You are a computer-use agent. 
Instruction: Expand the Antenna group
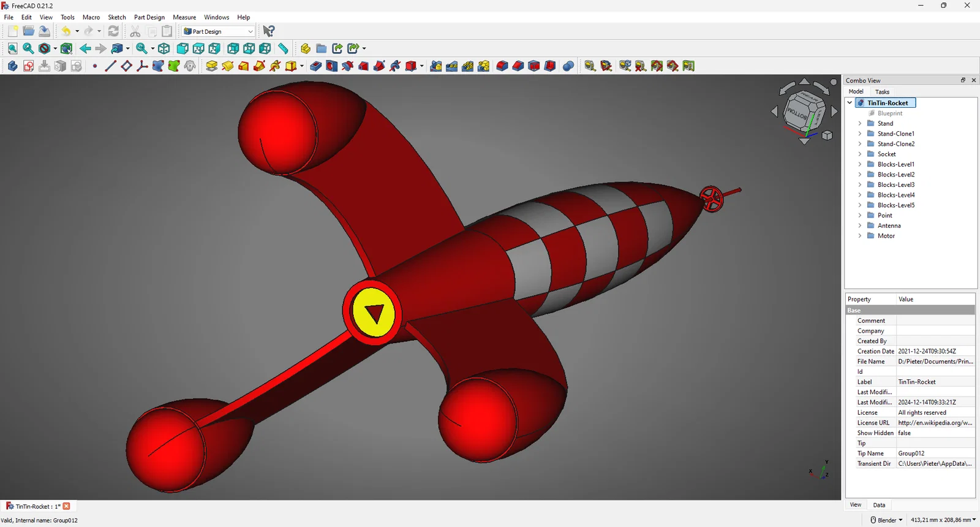coord(860,226)
